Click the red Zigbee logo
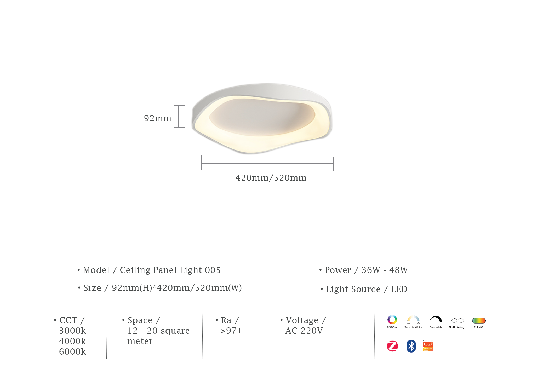This screenshot has height=392, width=549. [x=392, y=346]
